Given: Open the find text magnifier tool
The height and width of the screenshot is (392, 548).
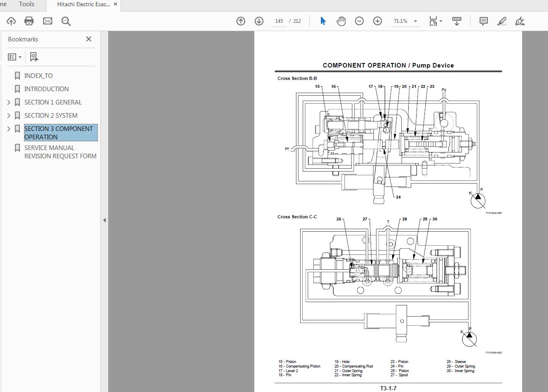Looking at the screenshot, I should pos(66,21).
